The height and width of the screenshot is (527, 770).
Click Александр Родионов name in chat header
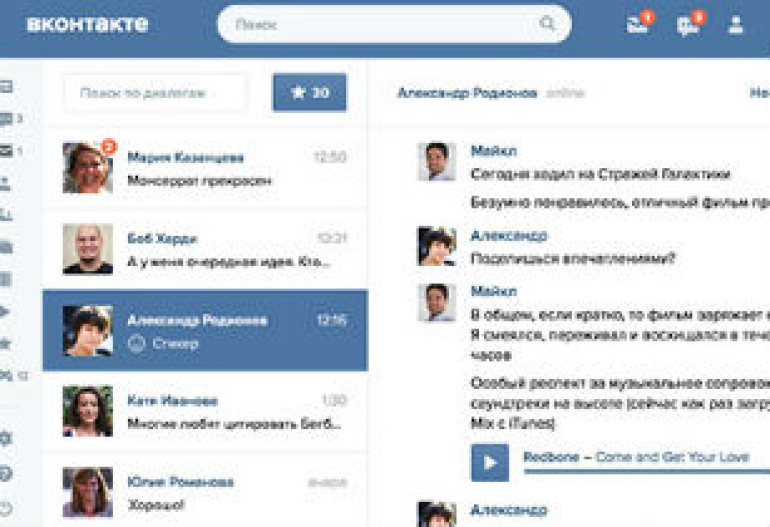[467, 93]
